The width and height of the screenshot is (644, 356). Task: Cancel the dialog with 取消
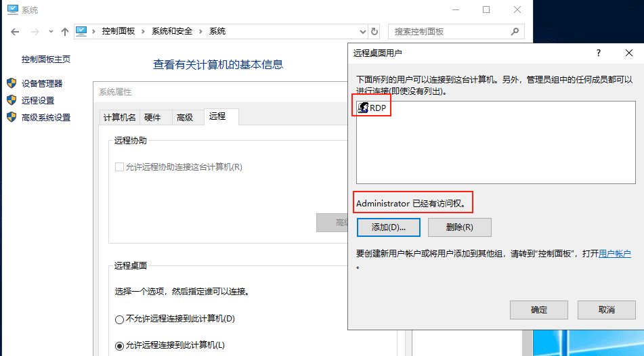click(x=607, y=310)
